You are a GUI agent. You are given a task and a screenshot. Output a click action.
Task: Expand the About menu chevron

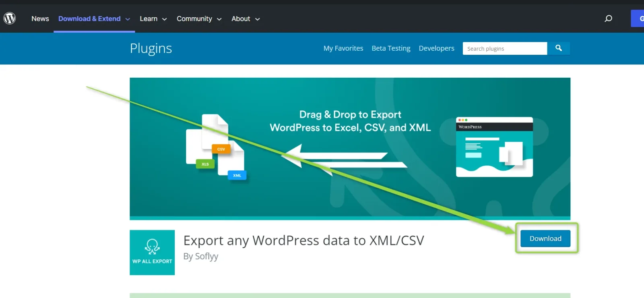coord(257,19)
